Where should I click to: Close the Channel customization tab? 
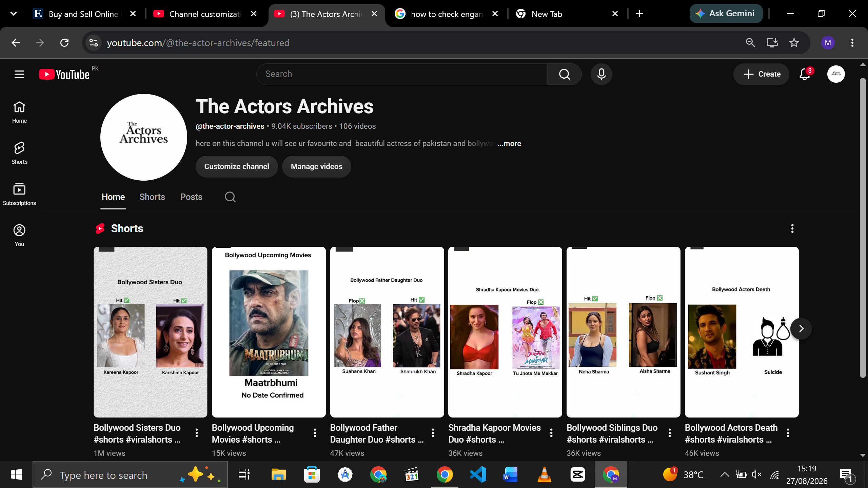click(254, 14)
